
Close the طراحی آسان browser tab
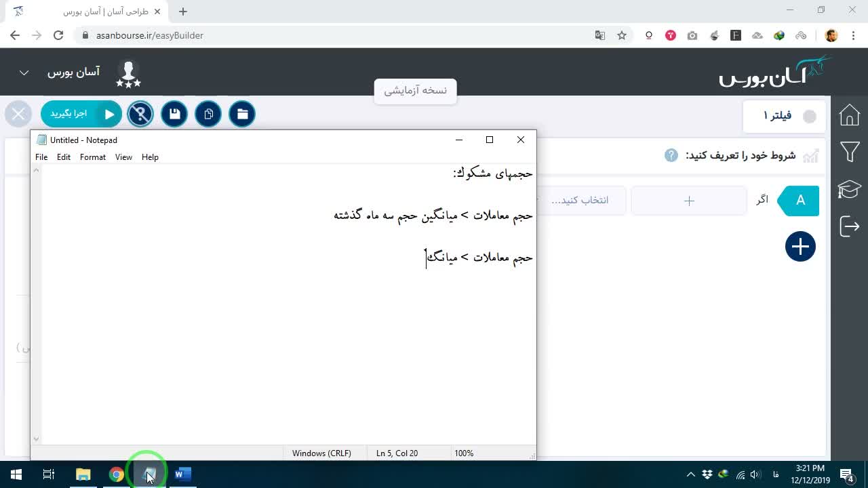coord(158,12)
